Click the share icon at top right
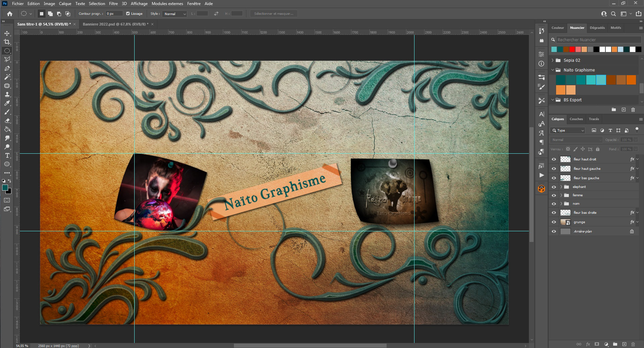The image size is (644, 348). coord(638,14)
